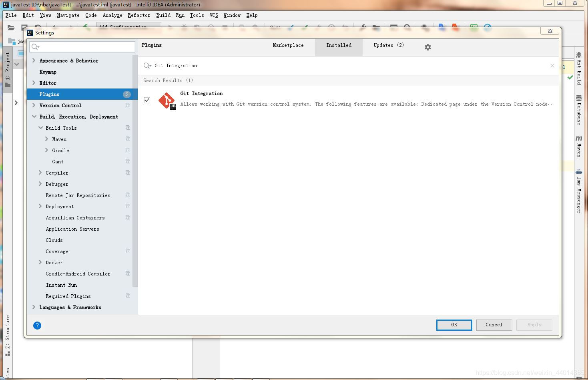Collapse Build, Execution, Deployment node

(x=34, y=117)
